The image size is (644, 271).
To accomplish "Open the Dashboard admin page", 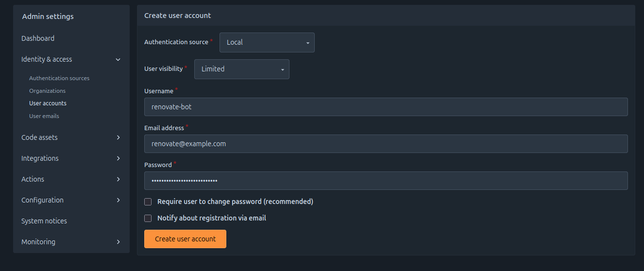I will click(38, 38).
